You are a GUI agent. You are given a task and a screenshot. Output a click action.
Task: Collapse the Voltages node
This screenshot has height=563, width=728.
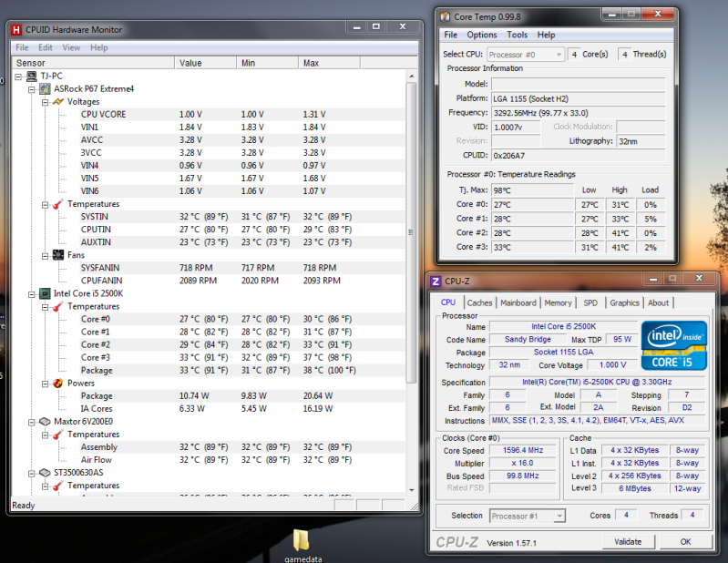coord(45,102)
